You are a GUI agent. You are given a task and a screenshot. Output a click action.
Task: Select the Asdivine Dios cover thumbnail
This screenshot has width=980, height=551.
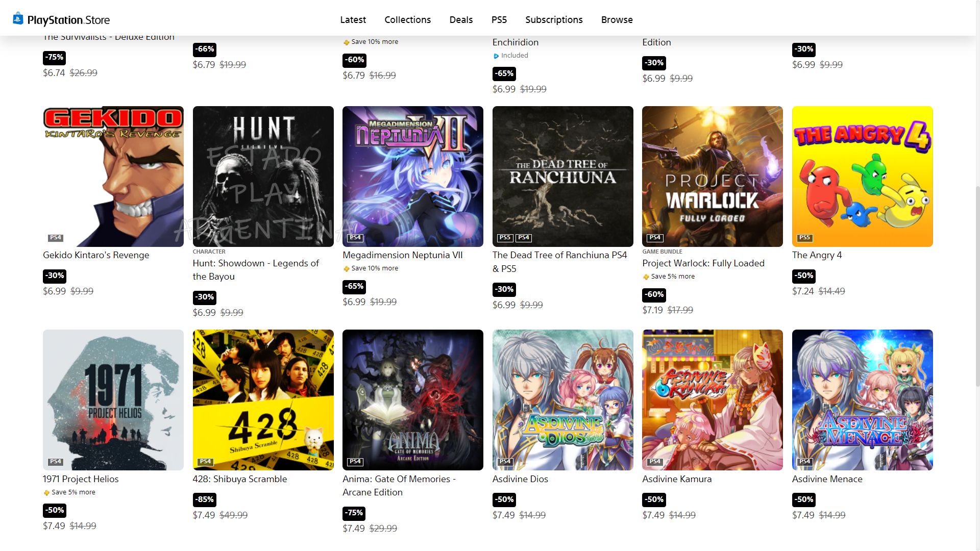[562, 399]
